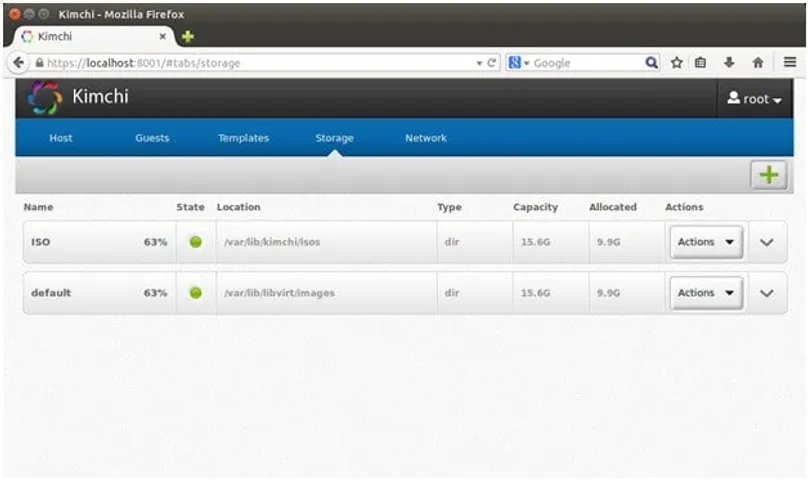The image size is (808, 480).
Task: Open Actions dropdown for ISO storage pool
Action: pyautogui.click(x=705, y=242)
